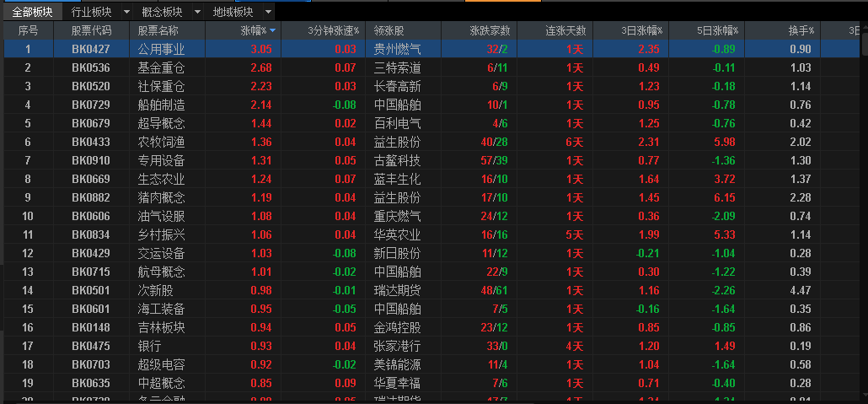Expand the 概念板块 dropdown arrow

pos(197,12)
